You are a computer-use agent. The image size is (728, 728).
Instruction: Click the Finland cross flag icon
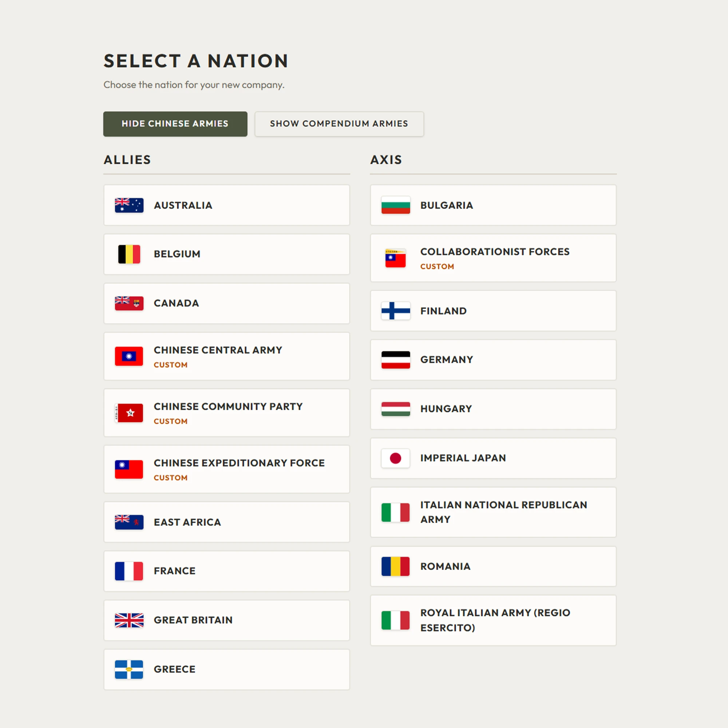396,311
